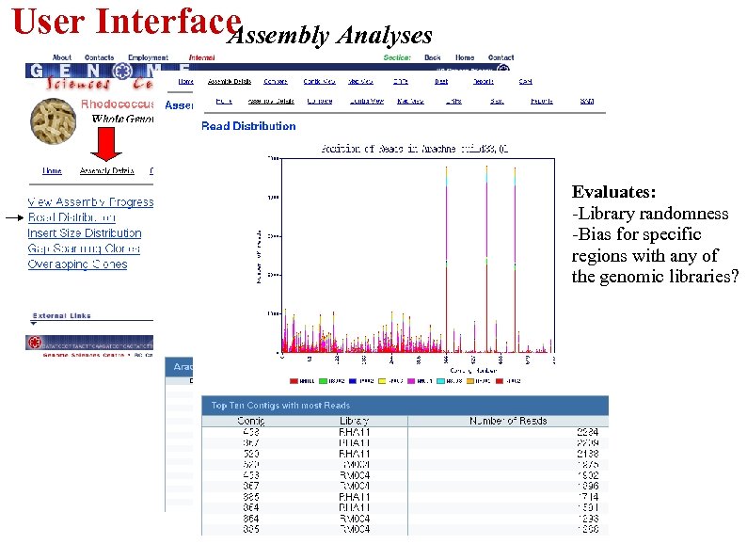Image resolution: width=747 pixels, height=560 pixels.
Task: Open View Assembly Progress in the sidebar
Action: pos(90,202)
